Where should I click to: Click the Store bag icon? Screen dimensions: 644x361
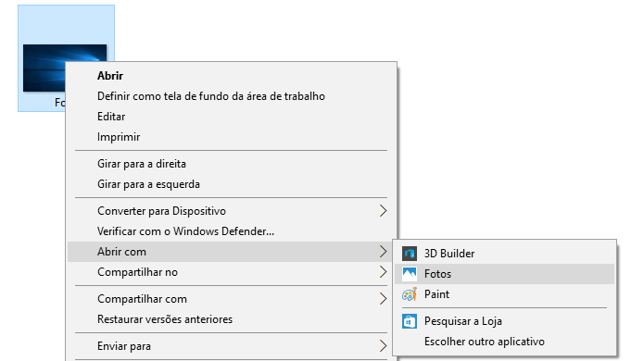point(409,321)
